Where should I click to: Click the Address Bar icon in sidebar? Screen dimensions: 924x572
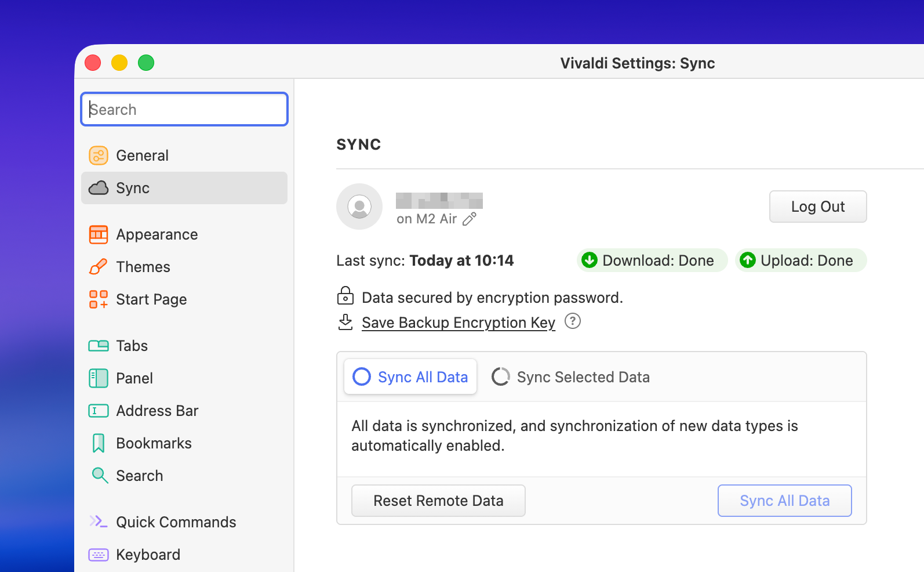tap(99, 411)
